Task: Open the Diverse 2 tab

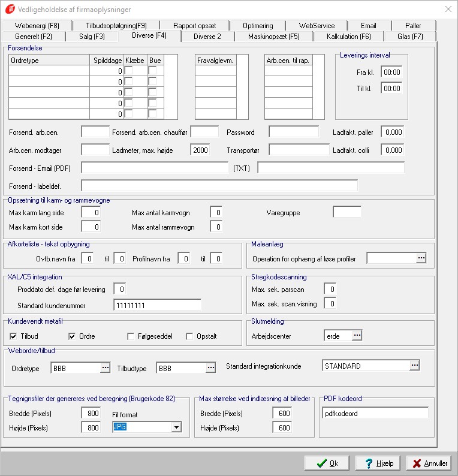Action: [207, 37]
